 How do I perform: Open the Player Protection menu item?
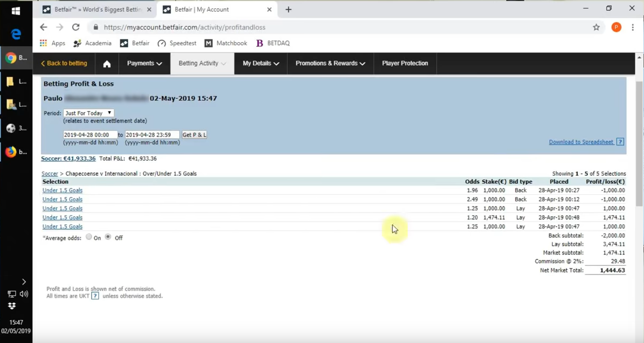click(x=405, y=63)
